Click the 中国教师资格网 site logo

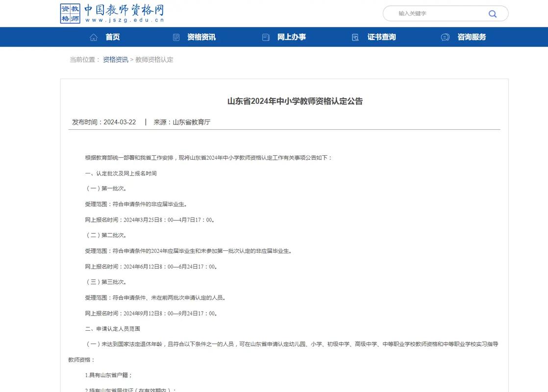(x=112, y=13)
